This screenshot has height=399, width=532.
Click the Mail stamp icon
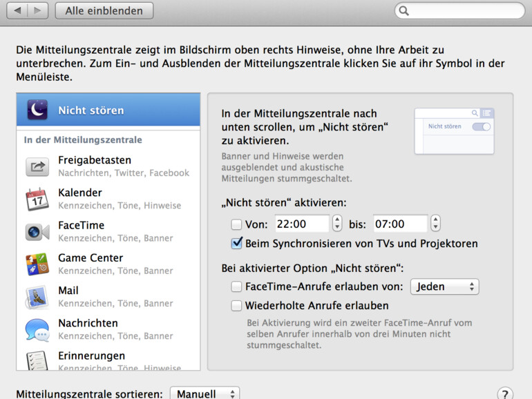(x=37, y=297)
